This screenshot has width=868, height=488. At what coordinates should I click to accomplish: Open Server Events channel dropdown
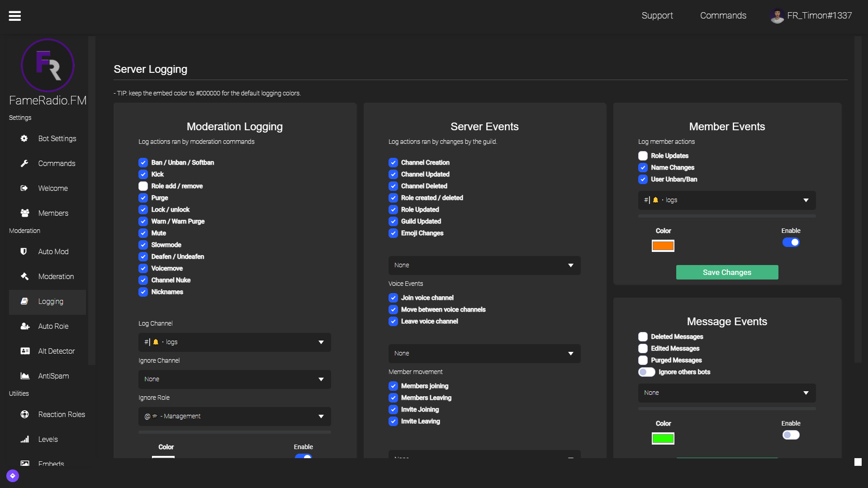(x=484, y=265)
